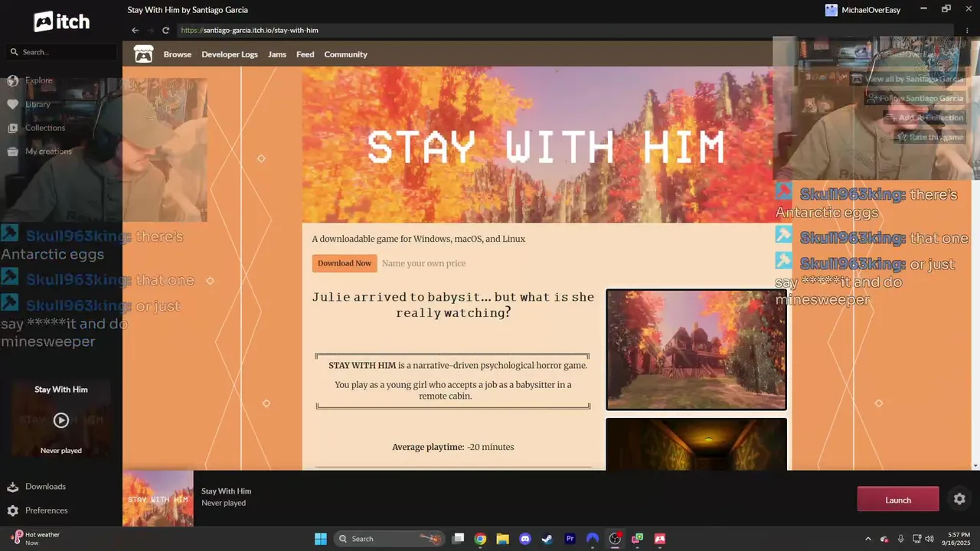Show hidden system tray icons

tap(868, 539)
